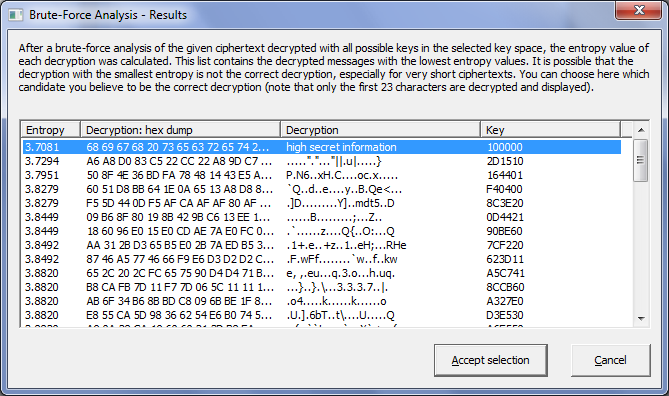This screenshot has width=669, height=396.
Task: Click the scrollbar up arrow
Action: (x=641, y=130)
